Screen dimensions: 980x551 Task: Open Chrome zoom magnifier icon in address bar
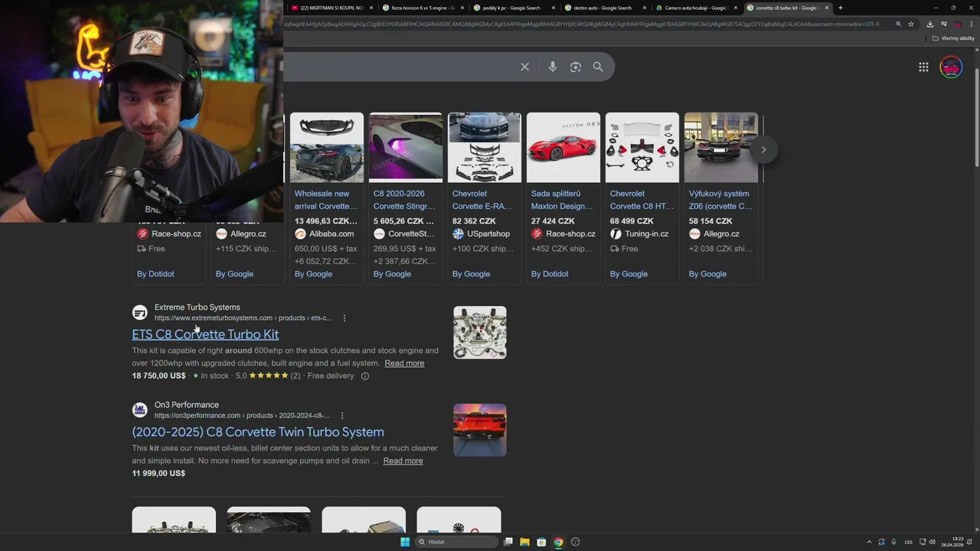[x=898, y=24]
